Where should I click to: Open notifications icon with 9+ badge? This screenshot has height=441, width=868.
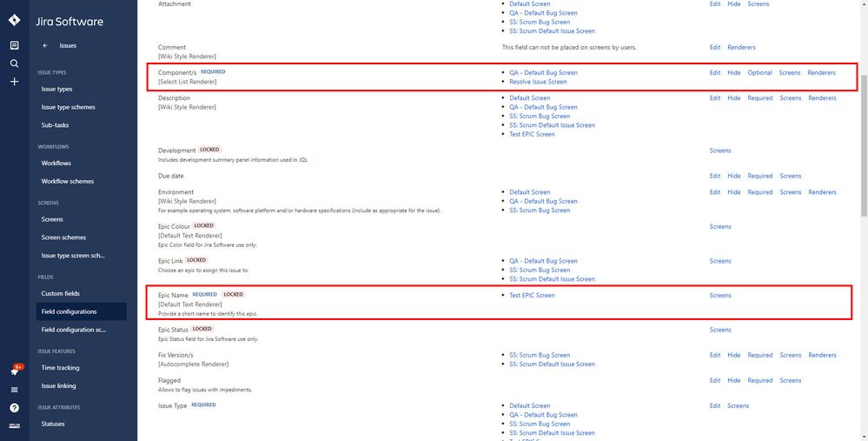click(x=16, y=370)
